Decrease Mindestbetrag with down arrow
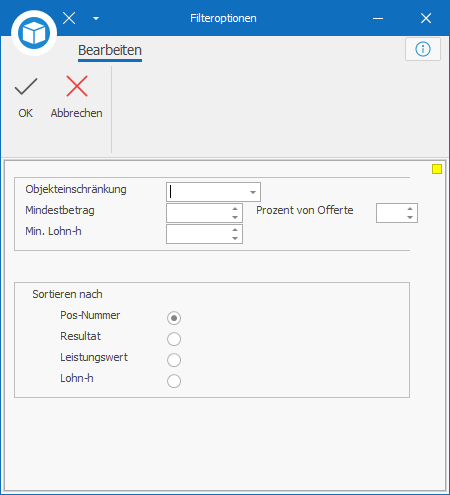This screenshot has width=450, height=495. [235, 217]
